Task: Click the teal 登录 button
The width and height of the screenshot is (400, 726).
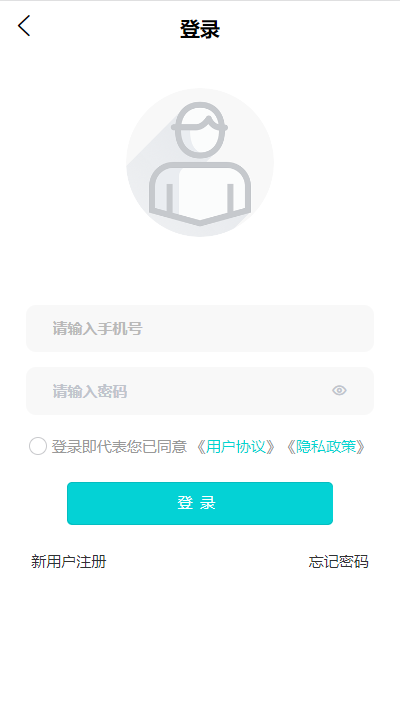Action: tap(200, 503)
